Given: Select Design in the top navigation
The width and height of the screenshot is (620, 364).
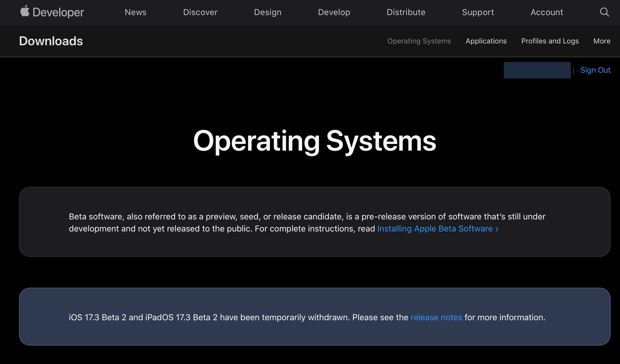Looking at the screenshot, I should pos(267,12).
